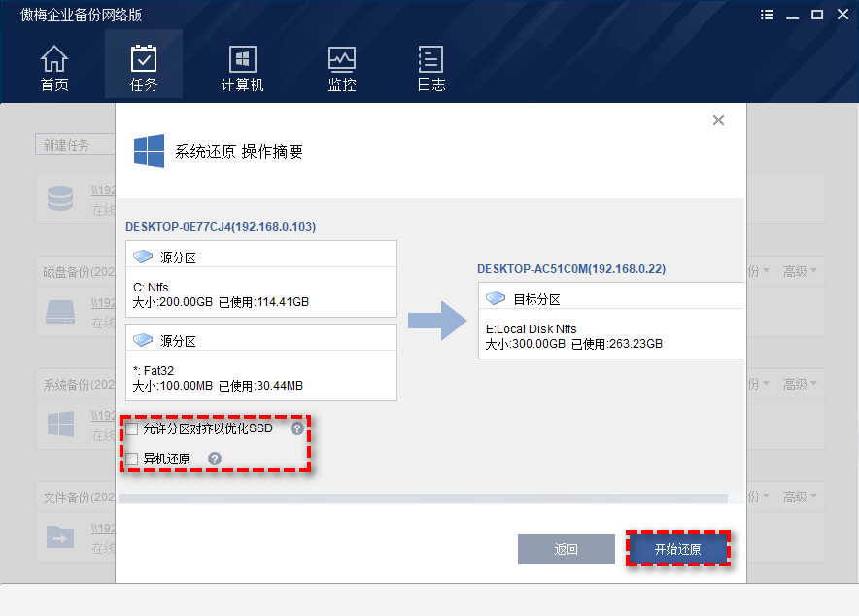859x616 pixels.
Task: Click the 开始还原 button
Action: point(677,549)
